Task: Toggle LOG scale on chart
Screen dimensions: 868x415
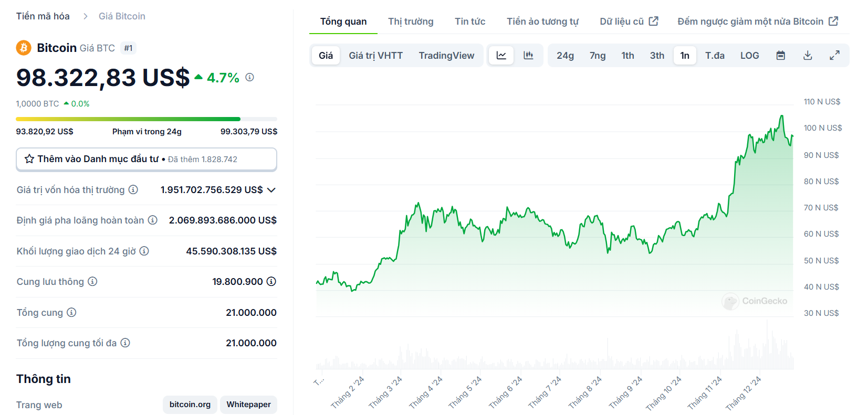Action: coord(749,56)
